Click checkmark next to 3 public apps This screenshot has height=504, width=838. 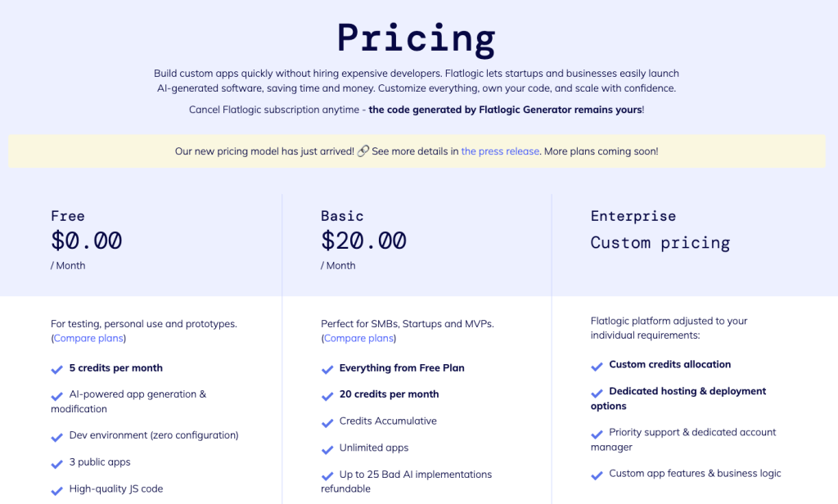click(x=56, y=463)
